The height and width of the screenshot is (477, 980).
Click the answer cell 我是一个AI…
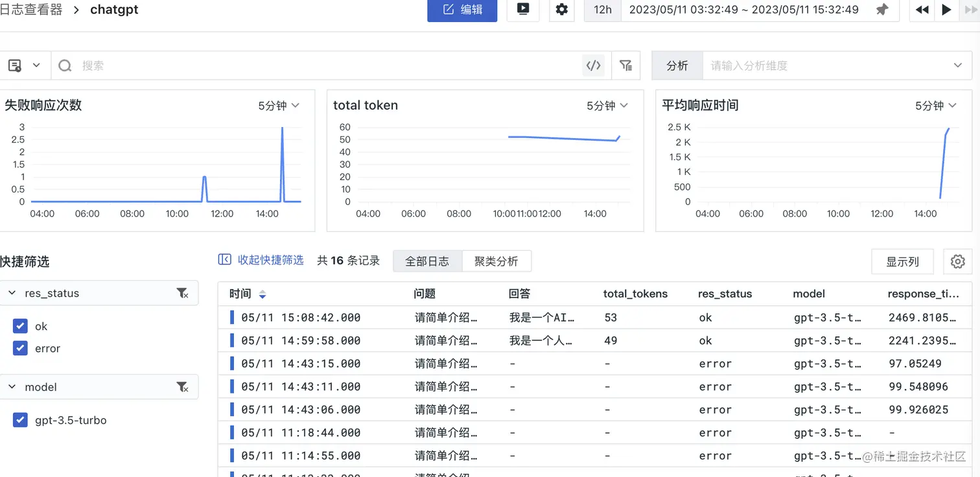click(x=541, y=318)
